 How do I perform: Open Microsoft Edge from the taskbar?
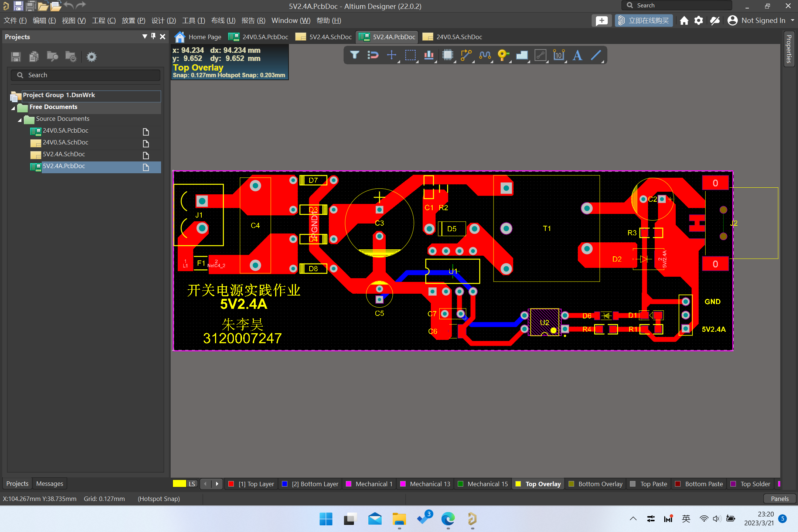(x=448, y=519)
